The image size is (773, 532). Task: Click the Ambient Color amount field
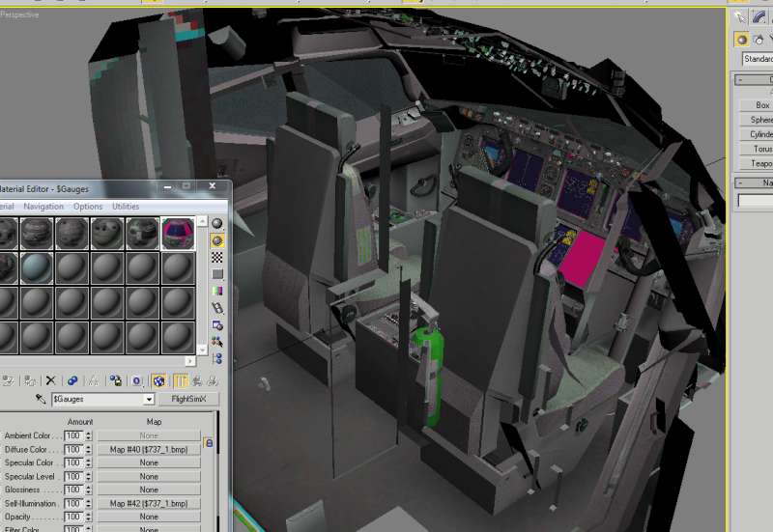[73, 436]
